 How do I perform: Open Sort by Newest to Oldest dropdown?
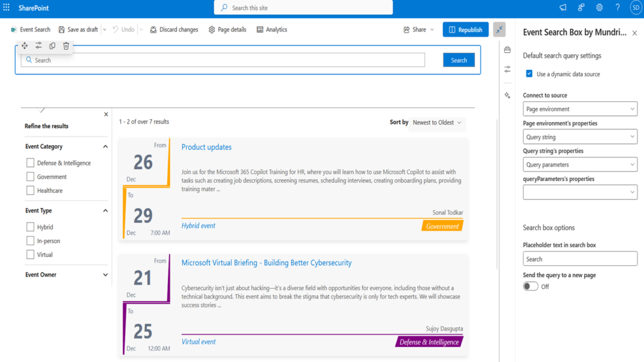(x=437, y=123)
